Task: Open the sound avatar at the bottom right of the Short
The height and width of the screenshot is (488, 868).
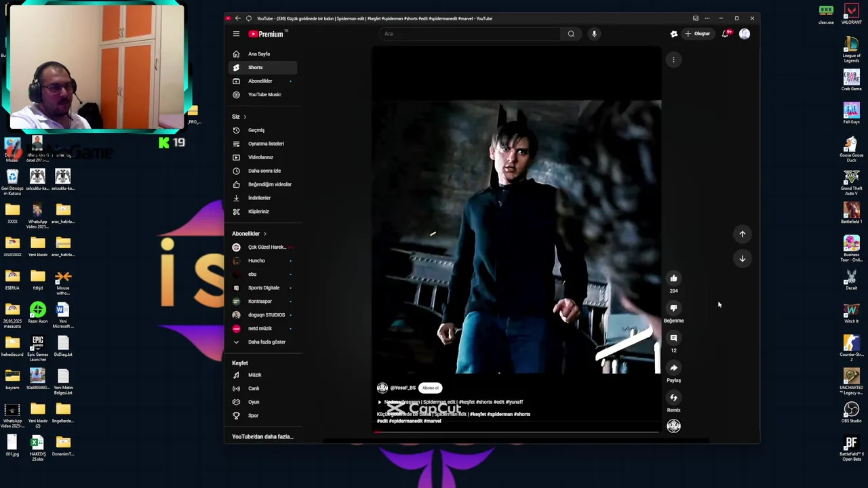Action: pos(673,426)
